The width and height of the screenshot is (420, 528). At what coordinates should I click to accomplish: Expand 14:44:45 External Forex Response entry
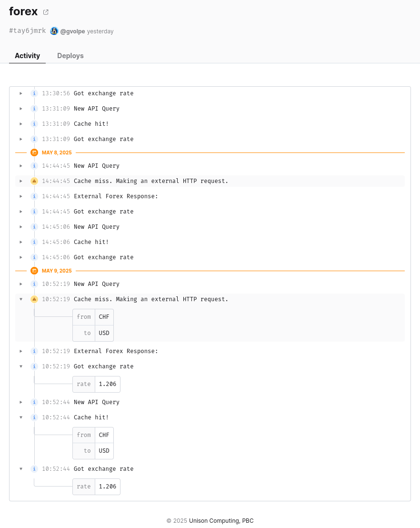click(21, 196)
